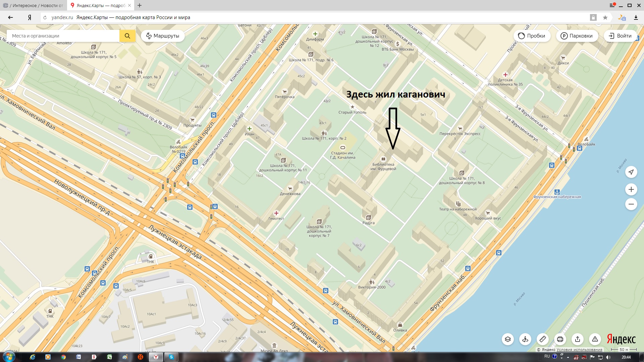Toggle the Пробки traffic layer

click(x=532, y=36)
